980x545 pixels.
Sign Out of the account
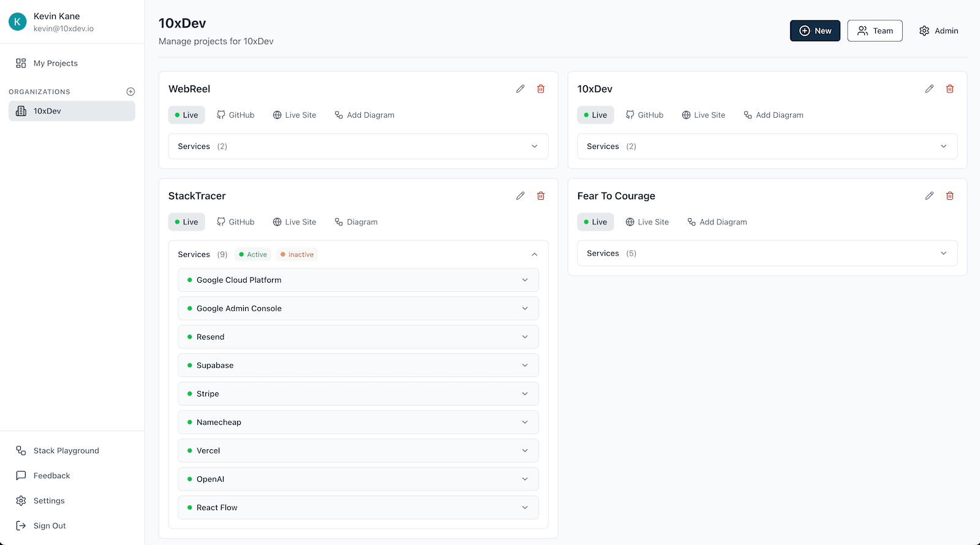click(x=72, y=526)
